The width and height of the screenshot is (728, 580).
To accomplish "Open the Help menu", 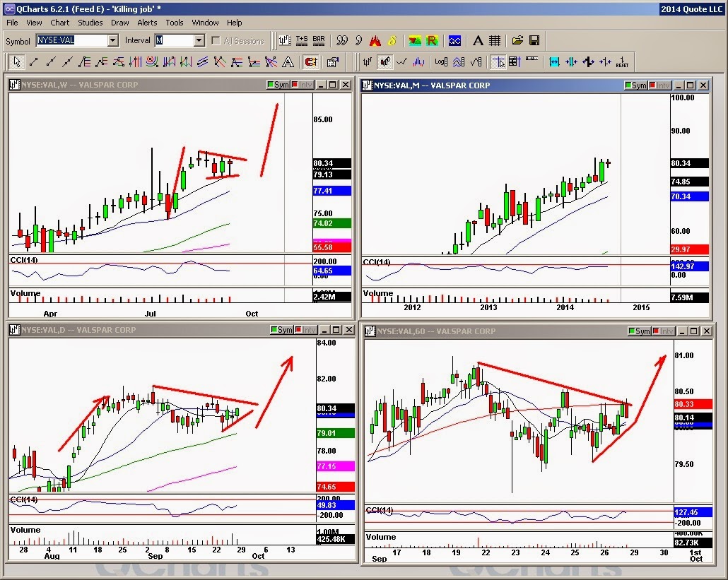I will (x=235, y=23).
